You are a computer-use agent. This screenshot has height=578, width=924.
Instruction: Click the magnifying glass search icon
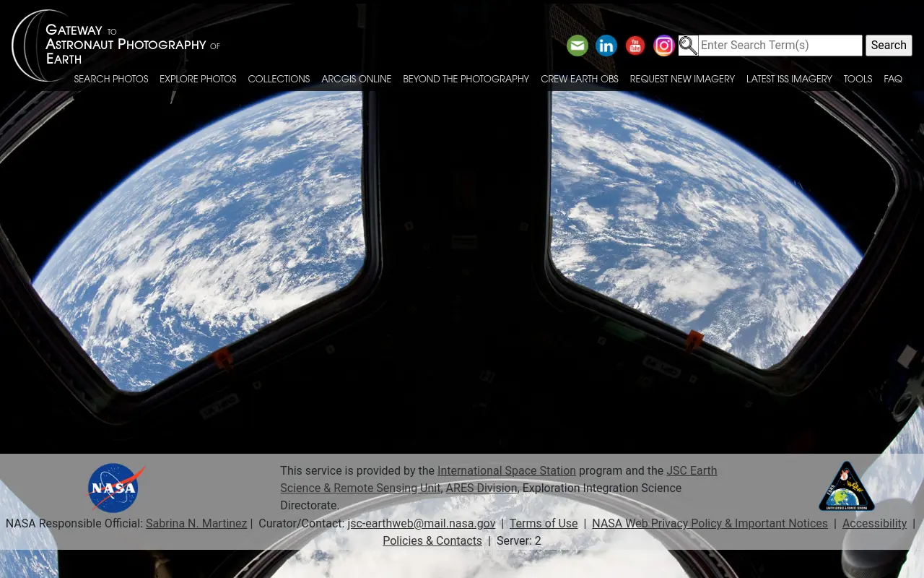[688, 46]
